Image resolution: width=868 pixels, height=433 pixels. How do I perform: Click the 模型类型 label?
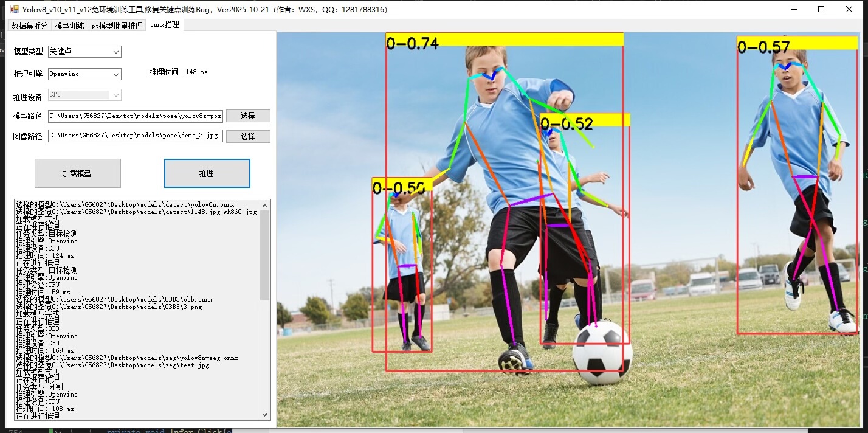click(29, 52)
